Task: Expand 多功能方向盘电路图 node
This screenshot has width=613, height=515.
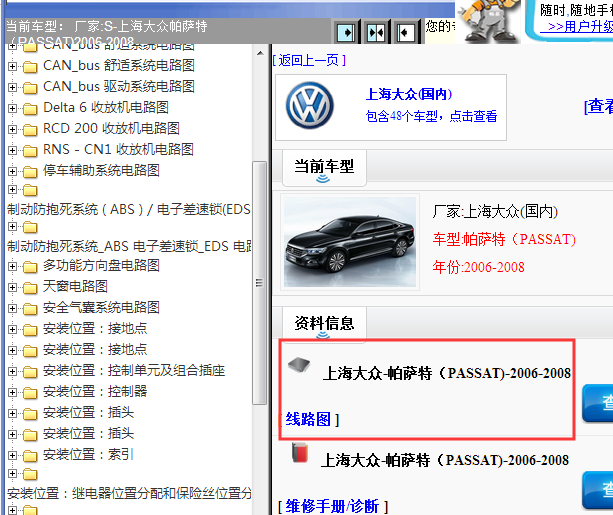Action: [x=12, y=267]
